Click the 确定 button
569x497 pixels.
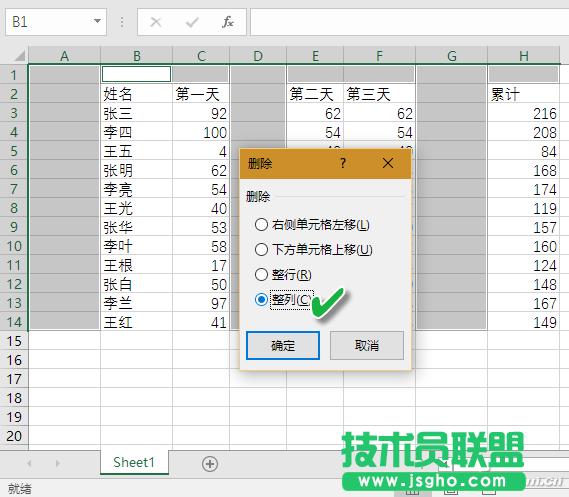coord(283,345)
